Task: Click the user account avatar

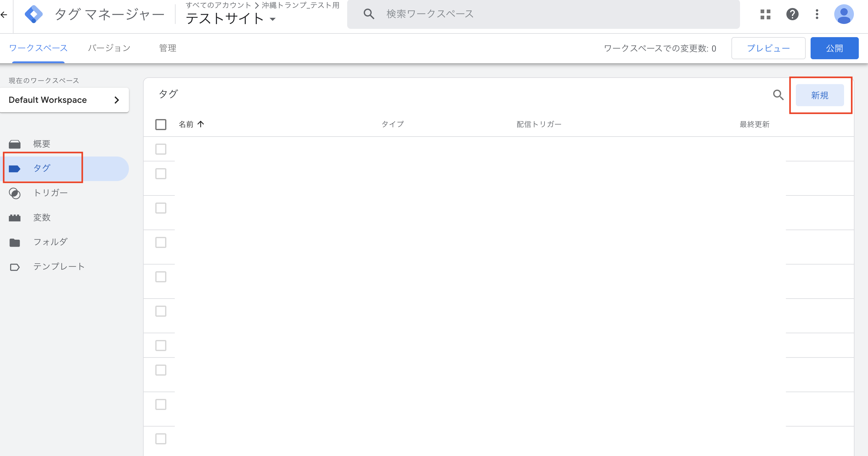Action: (843, 14)
